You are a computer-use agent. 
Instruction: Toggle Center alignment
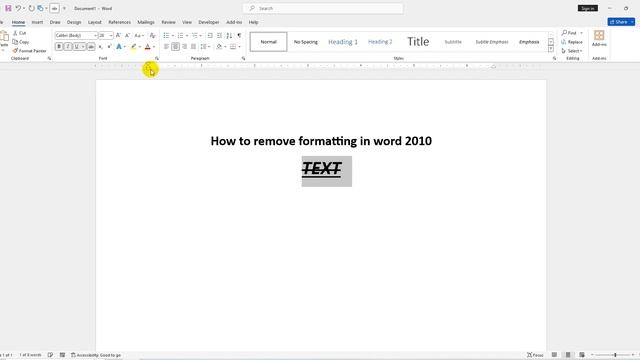click(175, 47)
